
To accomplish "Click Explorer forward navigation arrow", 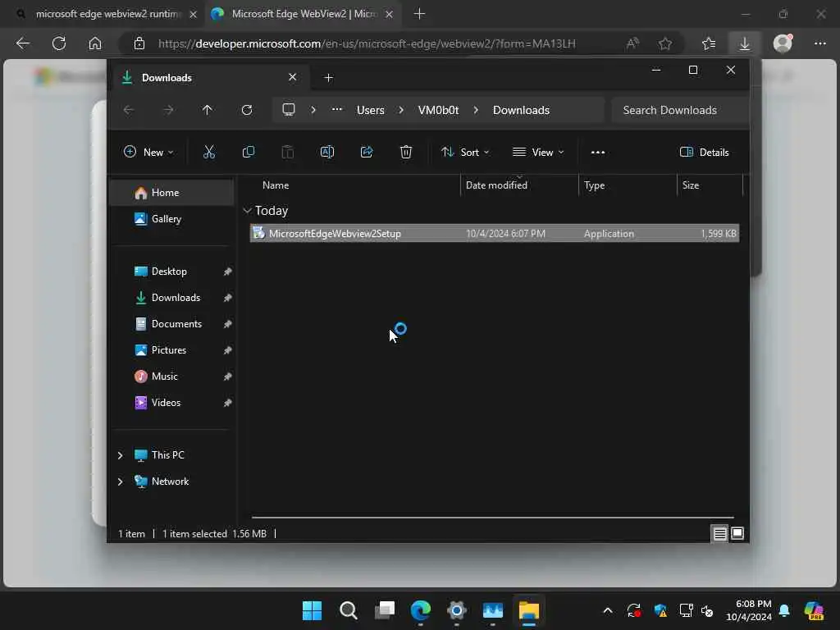I will [x=168, y=110].
